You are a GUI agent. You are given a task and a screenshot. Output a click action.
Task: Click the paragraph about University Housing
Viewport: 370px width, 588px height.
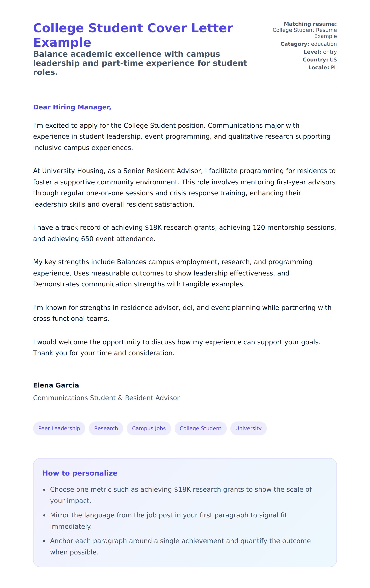184,187
